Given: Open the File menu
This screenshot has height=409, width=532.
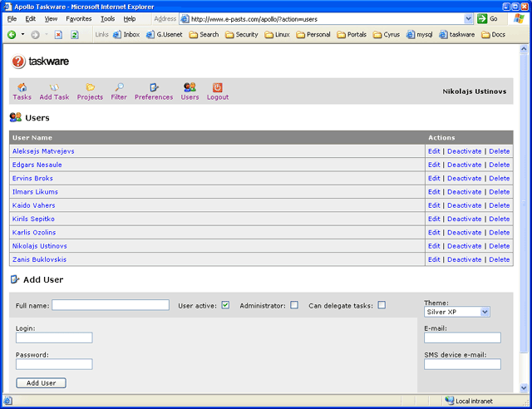Looking at the screenshot, I should (x=12, y=19).
